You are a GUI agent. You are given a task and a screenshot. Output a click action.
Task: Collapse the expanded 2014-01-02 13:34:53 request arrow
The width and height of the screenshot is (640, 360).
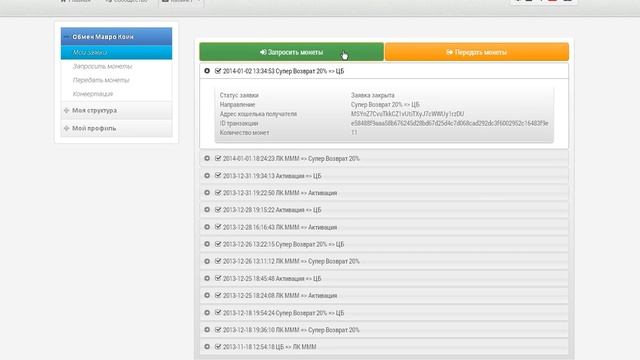coord(207,71)
